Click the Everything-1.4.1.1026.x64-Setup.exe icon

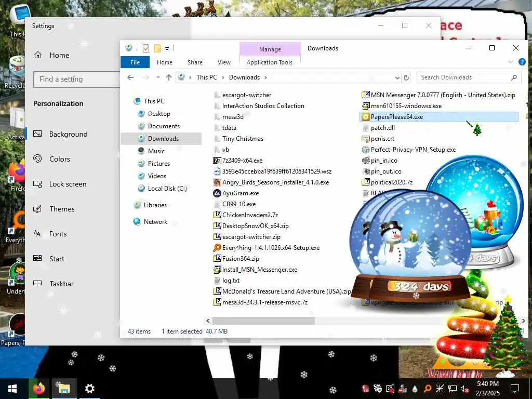[x=217, y=248]
